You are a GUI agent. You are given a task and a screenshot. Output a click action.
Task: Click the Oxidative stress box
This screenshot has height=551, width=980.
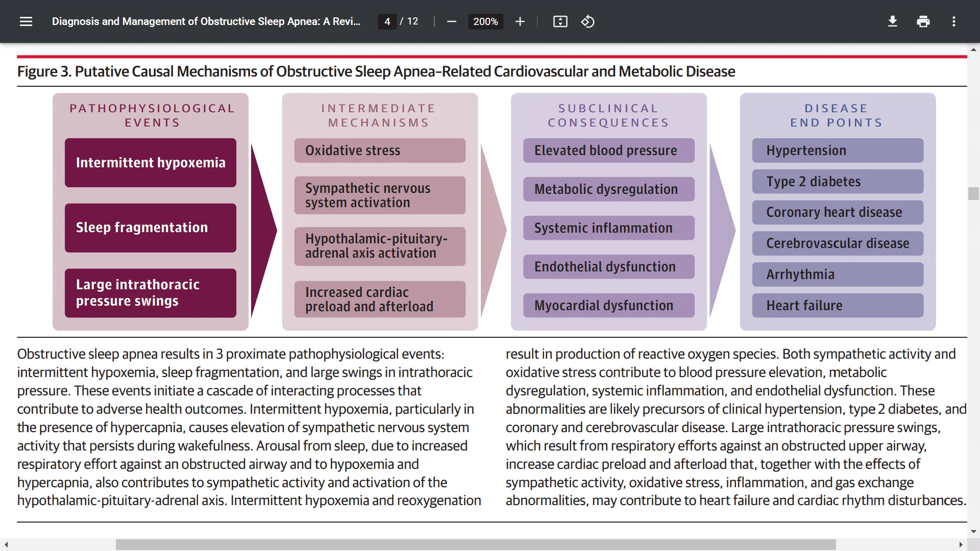(380, 151)
